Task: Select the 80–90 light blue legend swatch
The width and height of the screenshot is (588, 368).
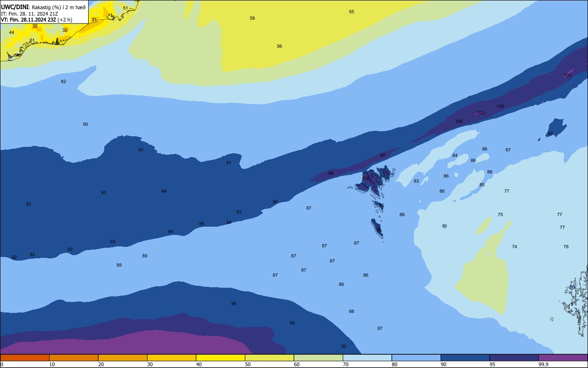Action: (416, 357)
